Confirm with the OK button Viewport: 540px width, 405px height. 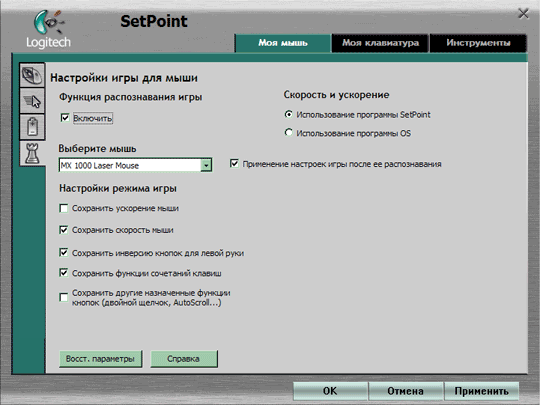330,391
